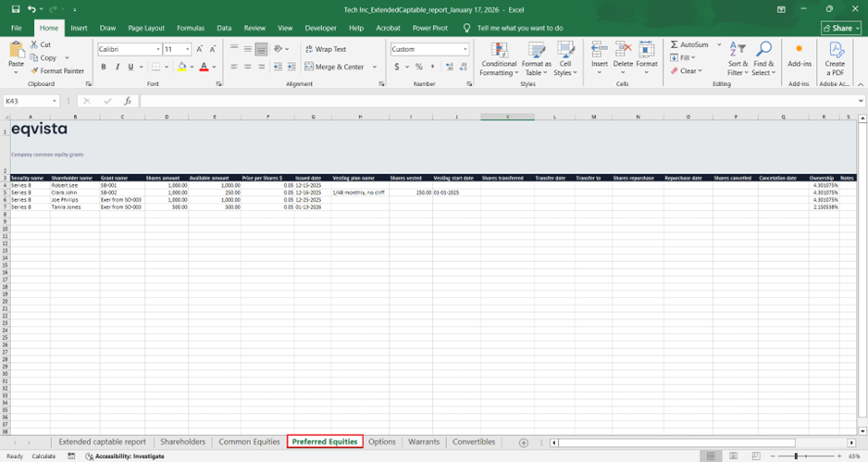Image resolution: width=868 pixels, height=462 pixels.
Task: Toggle bold formatting
Action: click(x=104, y=67)
